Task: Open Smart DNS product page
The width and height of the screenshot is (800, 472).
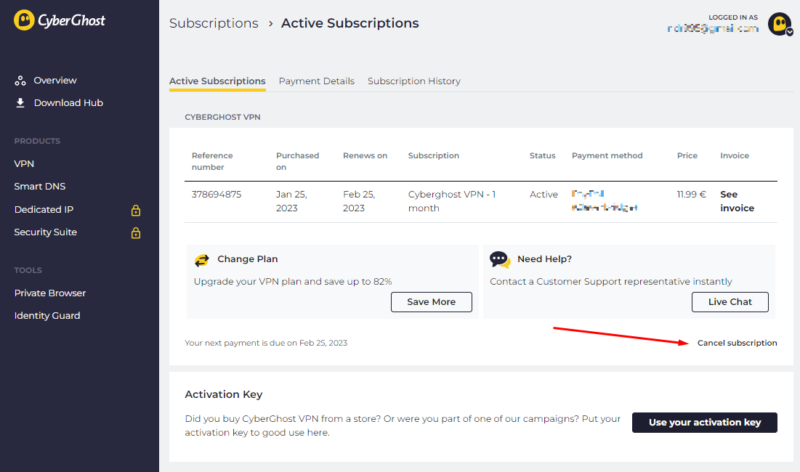Action: [x=40, y=186]
